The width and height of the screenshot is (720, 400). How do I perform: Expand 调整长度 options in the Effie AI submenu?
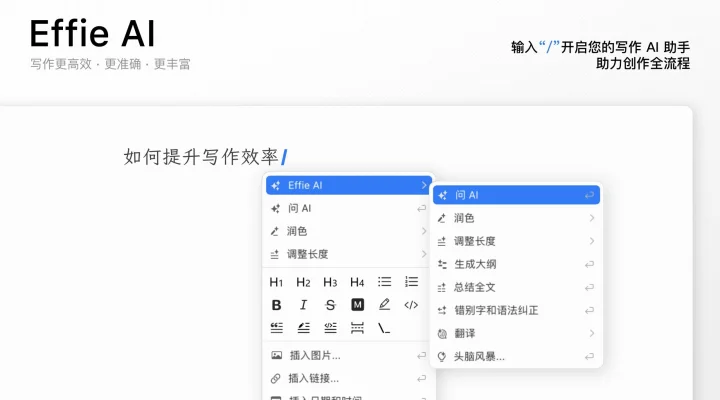coord(516,241)
